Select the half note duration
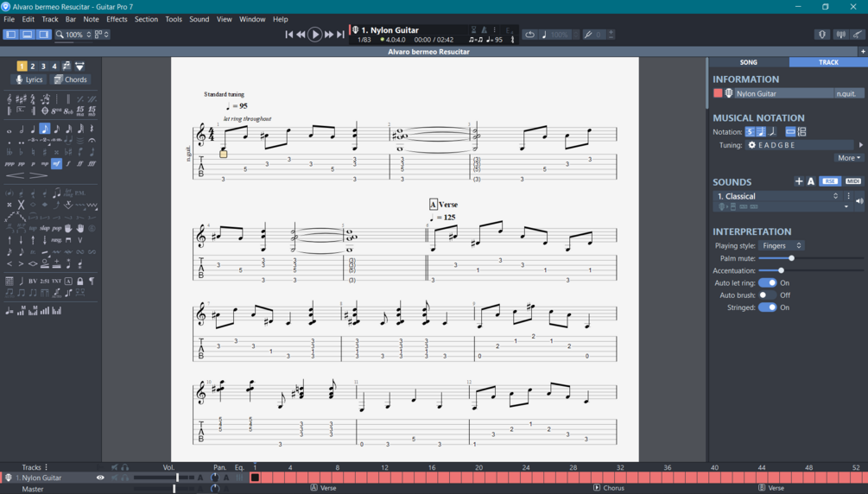 tap(21, 130)
